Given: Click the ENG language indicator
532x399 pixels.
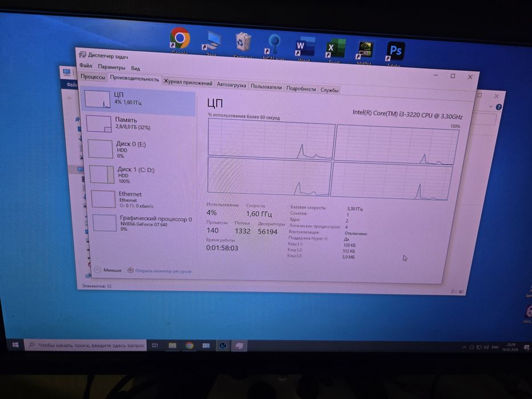Looking at the screenshot, I should tap(495, 347).
